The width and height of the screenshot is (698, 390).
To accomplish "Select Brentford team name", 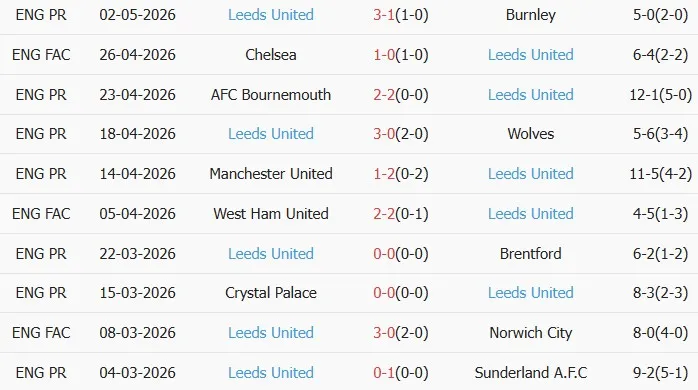I will (x=531, y=254).
